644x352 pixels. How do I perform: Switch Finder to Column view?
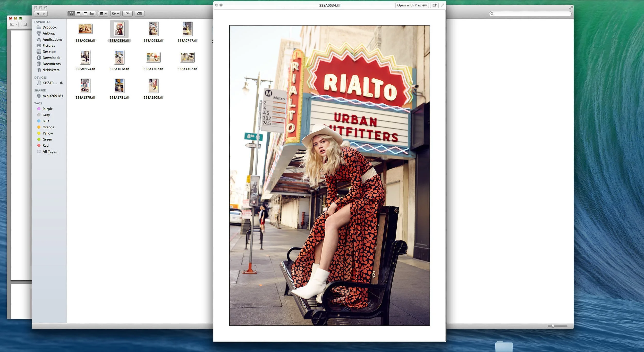click(85, 13)
